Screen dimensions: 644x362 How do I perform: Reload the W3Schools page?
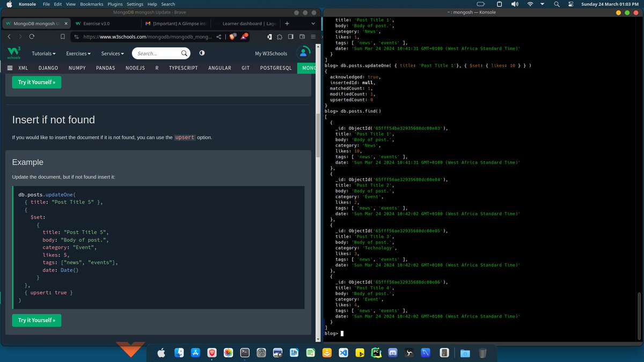[x=32, y=36]
